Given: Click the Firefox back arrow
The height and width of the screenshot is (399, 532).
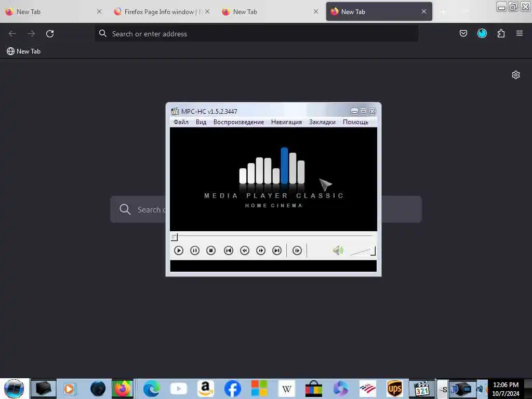Looking at the screenshot, I should click(x=12, y=34).
